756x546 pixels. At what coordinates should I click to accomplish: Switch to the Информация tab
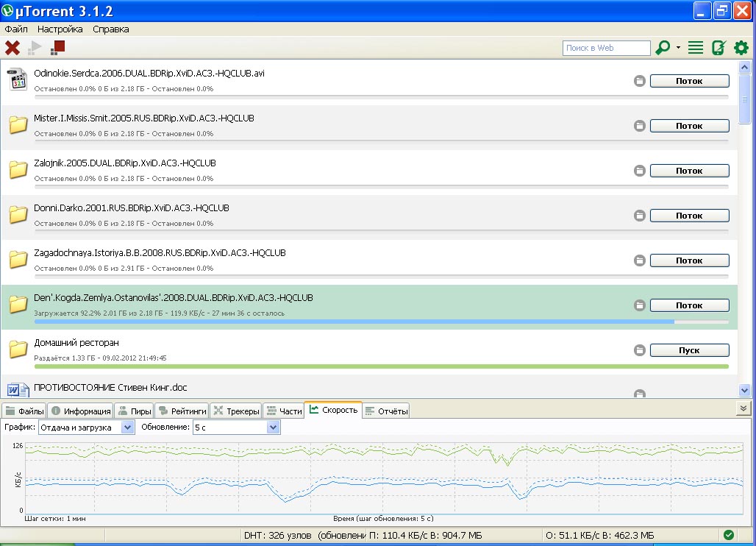[81, 411]
